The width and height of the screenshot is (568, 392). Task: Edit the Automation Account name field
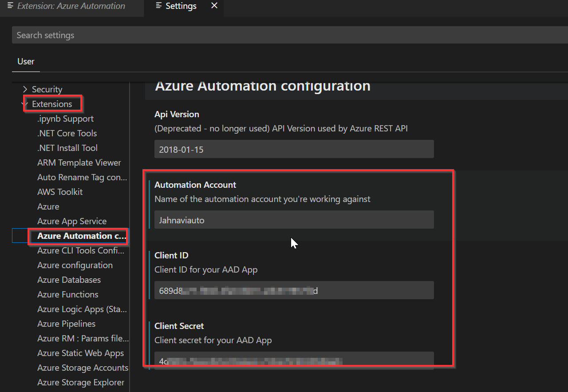coord(294,220)
